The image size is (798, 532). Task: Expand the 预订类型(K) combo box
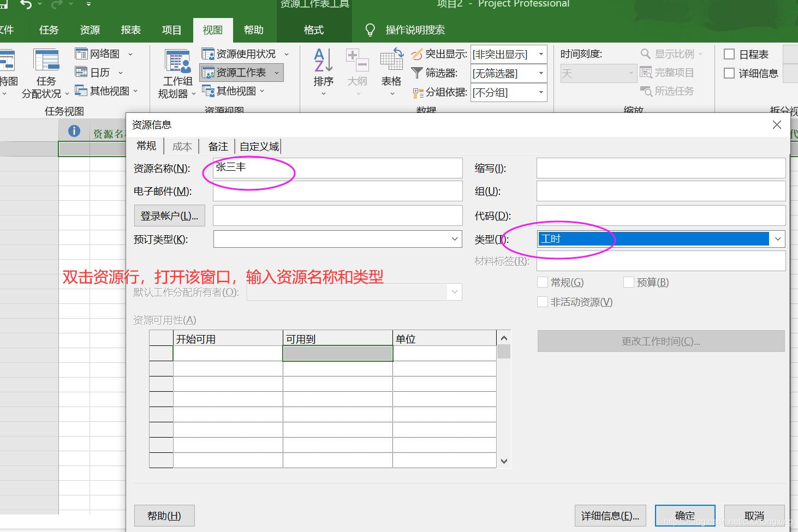tap(455, 239)
